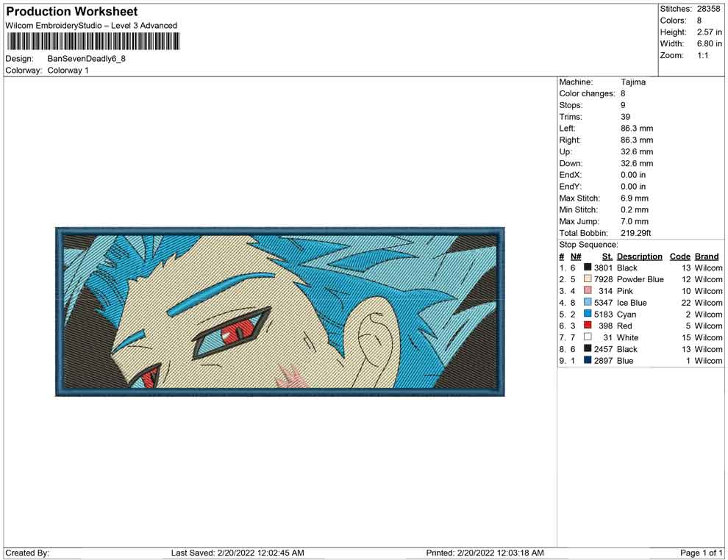Click the black swatch for stop 8
Image resolution: width=728 pixels, height=560 pixels.
coord(588,348)
